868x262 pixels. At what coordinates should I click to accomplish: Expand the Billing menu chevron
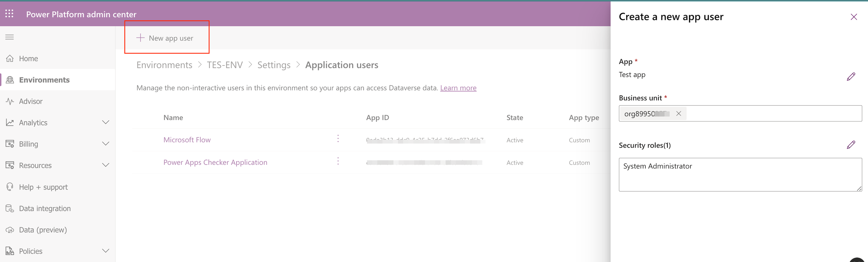click(106, 144)
